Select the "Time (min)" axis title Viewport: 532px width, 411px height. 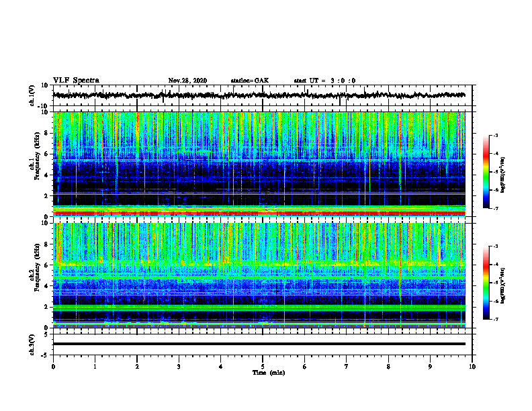(x=269, y=373)
